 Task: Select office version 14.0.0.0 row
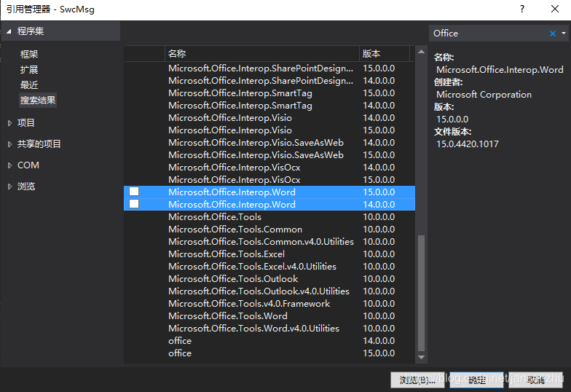(269, 341)
